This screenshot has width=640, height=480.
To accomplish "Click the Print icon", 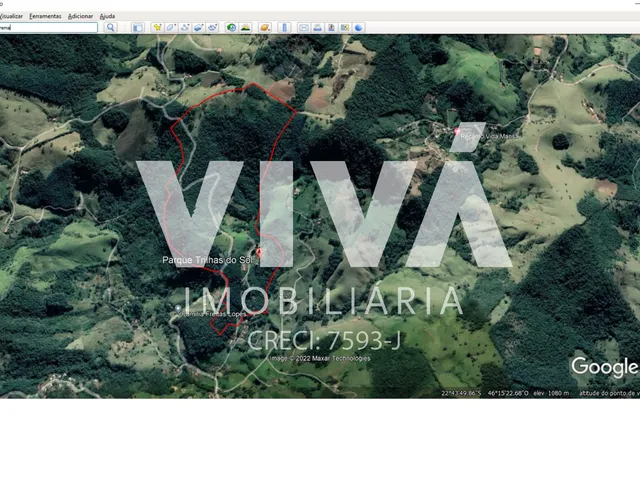I will (x=317, y=27).
